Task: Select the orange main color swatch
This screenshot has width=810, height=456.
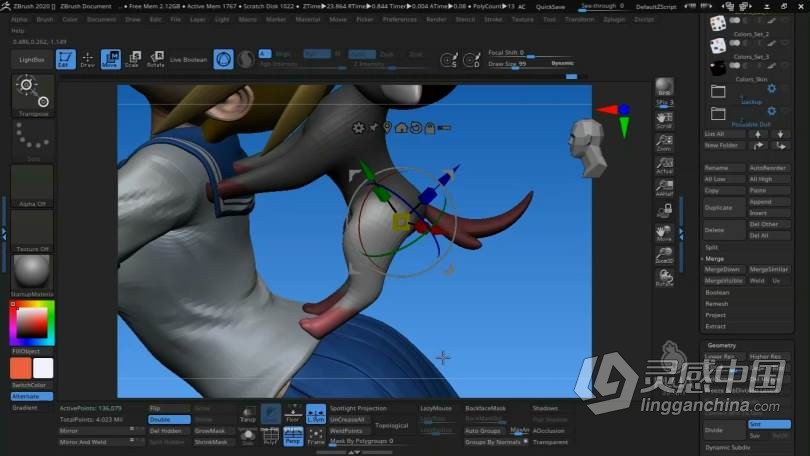Action: click(21, 368)
